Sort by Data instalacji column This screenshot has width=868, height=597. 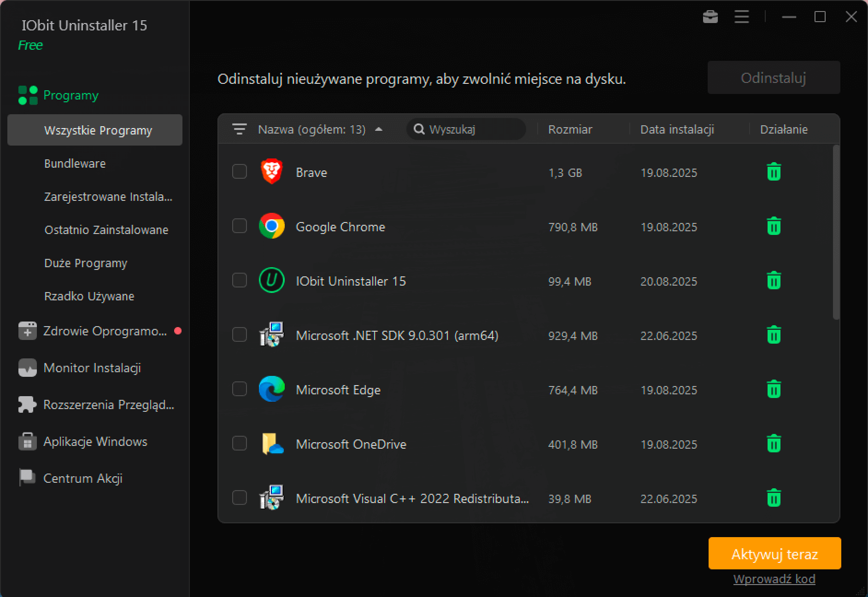[677, 129]
